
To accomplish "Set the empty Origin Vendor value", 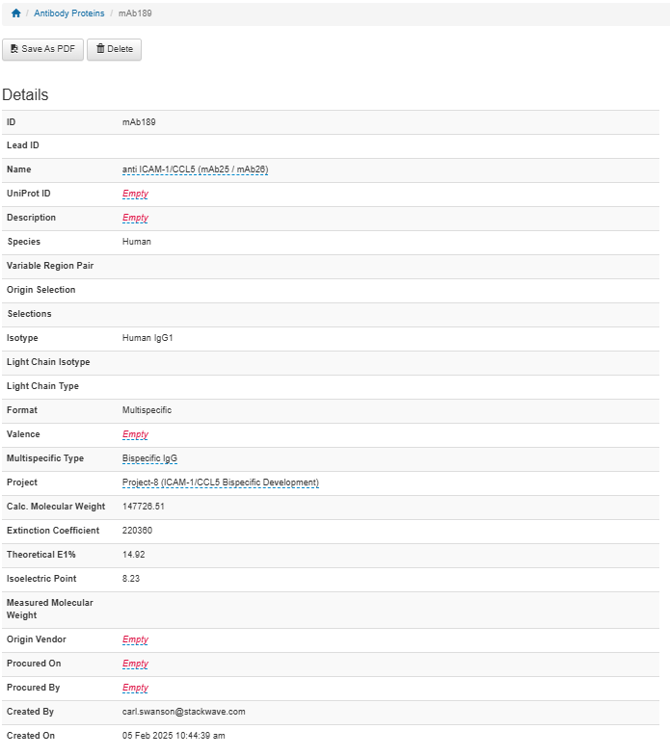I will (135, 640).
